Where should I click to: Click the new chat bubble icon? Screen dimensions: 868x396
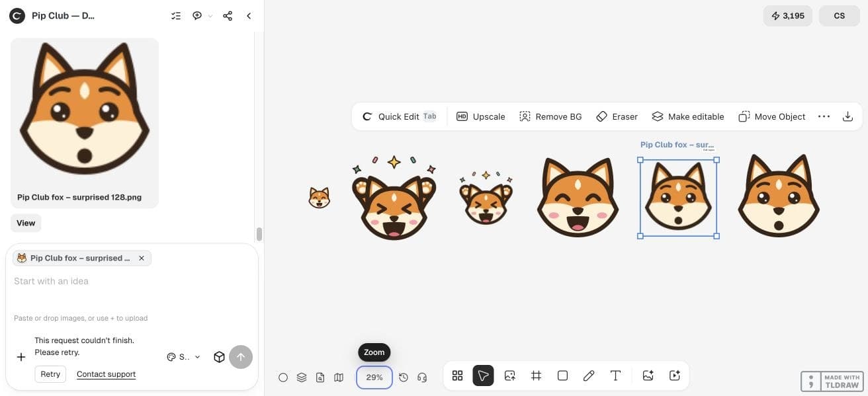[197, 16]
